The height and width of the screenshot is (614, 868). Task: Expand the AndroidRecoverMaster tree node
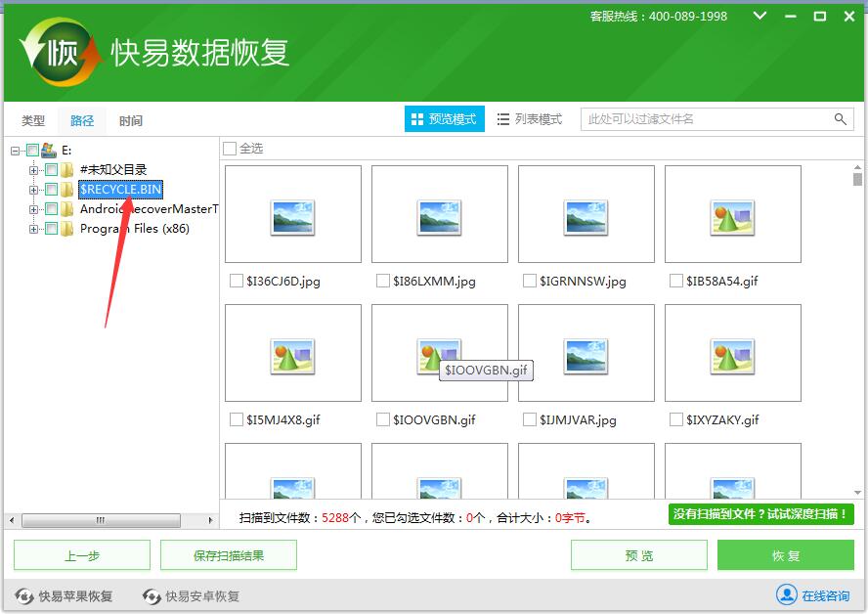(34, 209)
